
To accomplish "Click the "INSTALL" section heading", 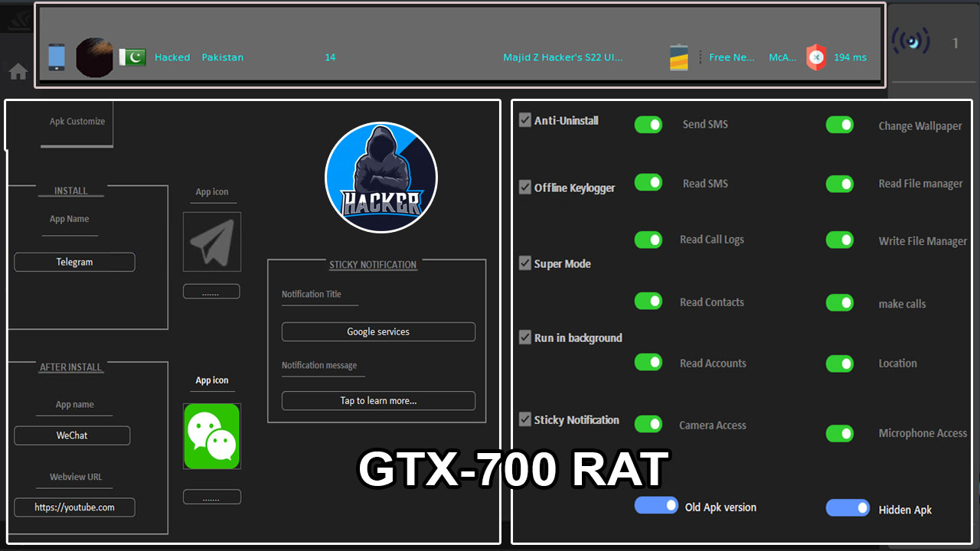I will (71, 191).
